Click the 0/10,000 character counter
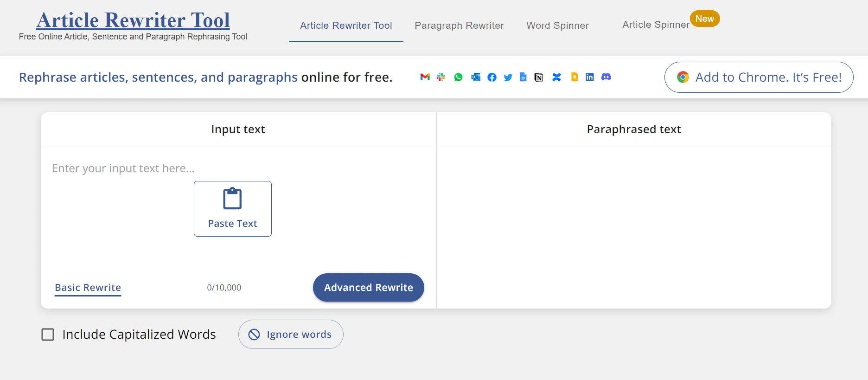868x380 pixels. click(x=224, y=288)
